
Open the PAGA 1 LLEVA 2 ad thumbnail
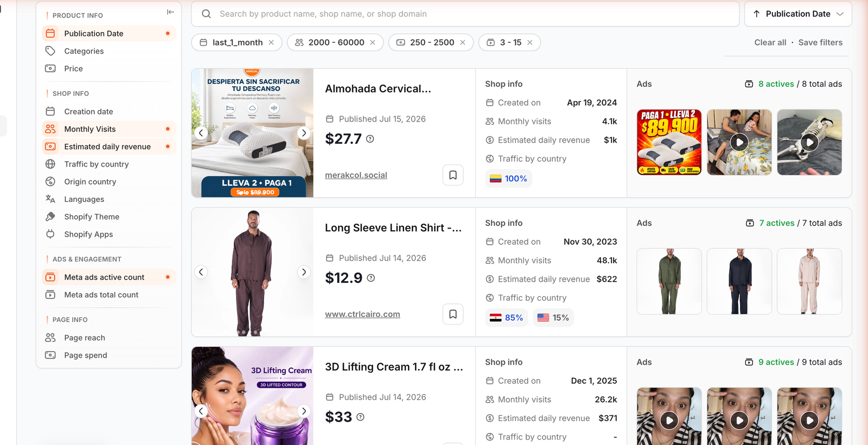669,142
